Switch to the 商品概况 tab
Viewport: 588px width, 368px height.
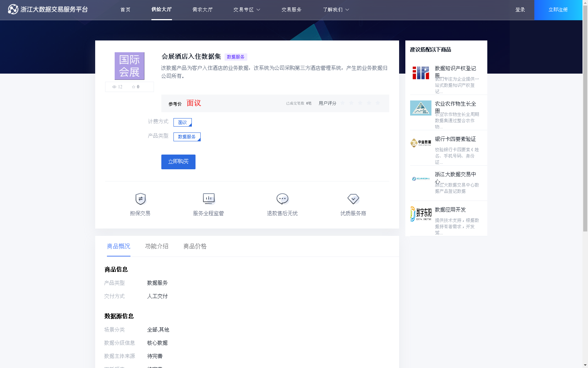pyautogui.click(x=119, y=246)
